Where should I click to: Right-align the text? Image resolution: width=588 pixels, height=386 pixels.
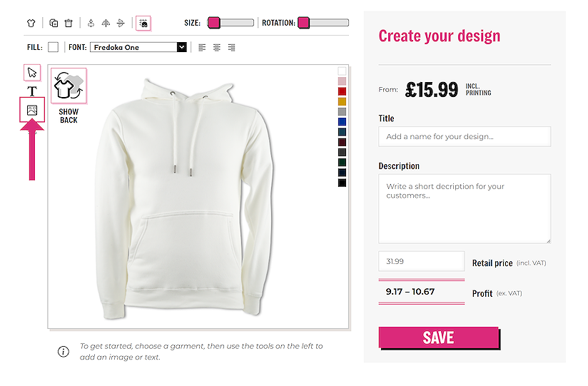click(x=232, y=48)
